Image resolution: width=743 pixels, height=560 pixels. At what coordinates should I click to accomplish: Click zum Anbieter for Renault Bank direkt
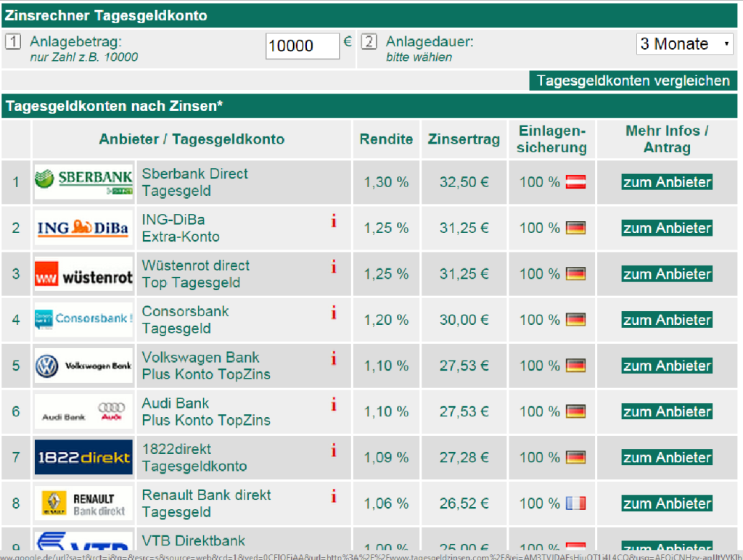coord(667,503)
